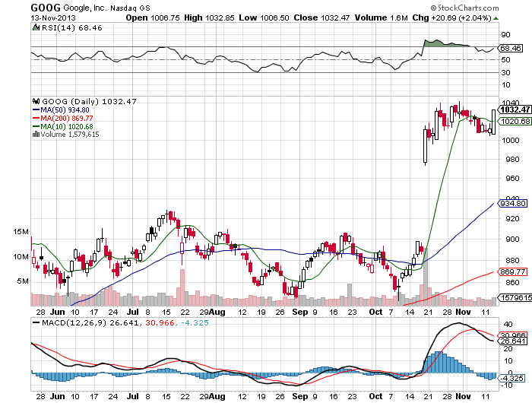Click the 10M volume axis label

pyautogui.click(x=21, y=257)
